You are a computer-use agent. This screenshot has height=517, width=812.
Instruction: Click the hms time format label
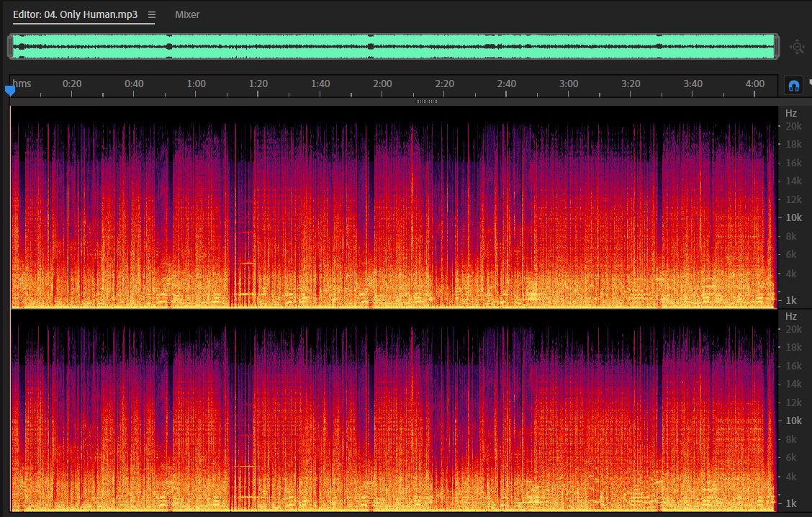tap(22, 84)
